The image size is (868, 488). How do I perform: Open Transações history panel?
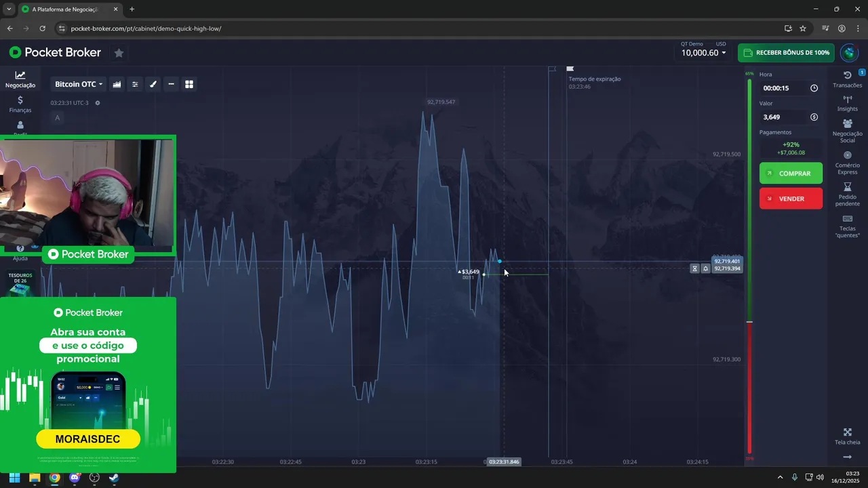coord(847,79)
